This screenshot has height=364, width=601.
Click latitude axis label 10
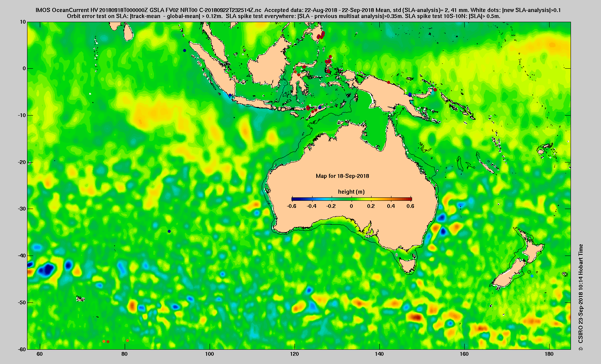pyautogui.click(x=23, y=22)
